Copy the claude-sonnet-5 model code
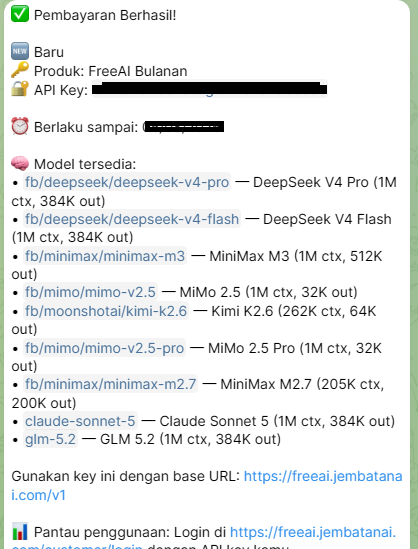 [x=80, y=421]
